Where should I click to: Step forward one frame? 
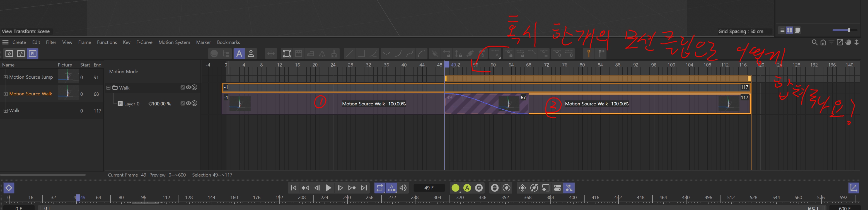[x=340, y=188]
